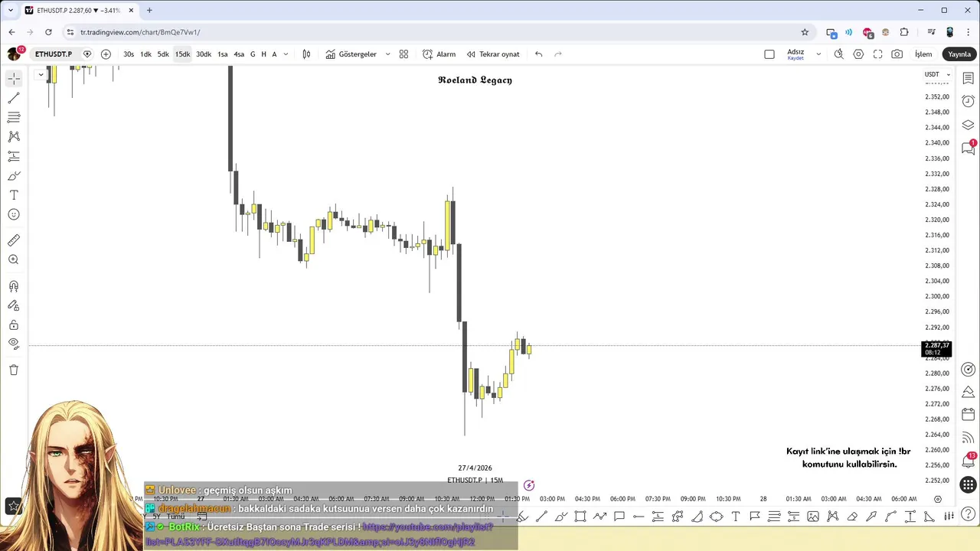Toggle magnet mode

tap(14, 286)
